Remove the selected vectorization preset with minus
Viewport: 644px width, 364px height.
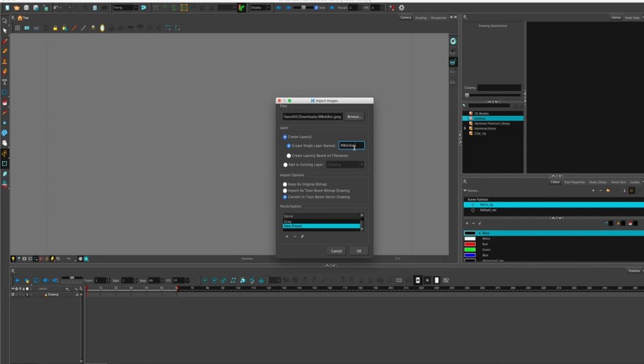pyautogui.click(x=294, y=237)
